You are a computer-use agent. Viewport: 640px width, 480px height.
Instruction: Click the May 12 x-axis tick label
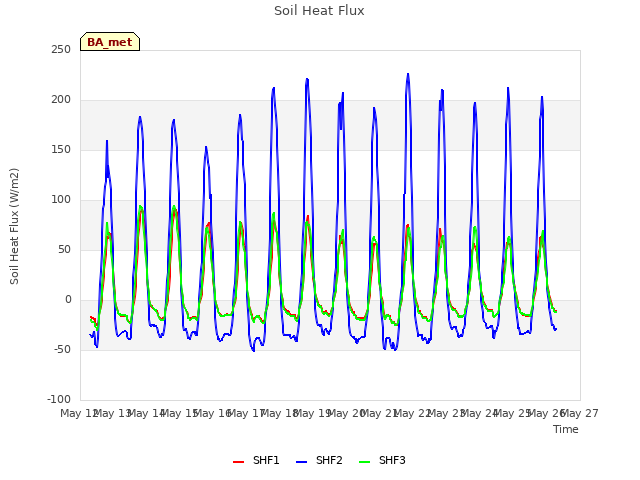click(x=79, y=414)
